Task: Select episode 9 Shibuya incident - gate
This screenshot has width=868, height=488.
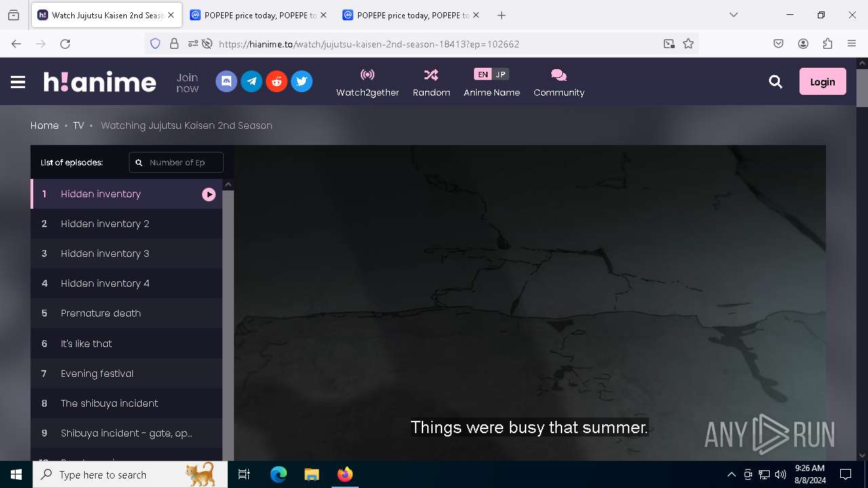Action: click(126, 433)
